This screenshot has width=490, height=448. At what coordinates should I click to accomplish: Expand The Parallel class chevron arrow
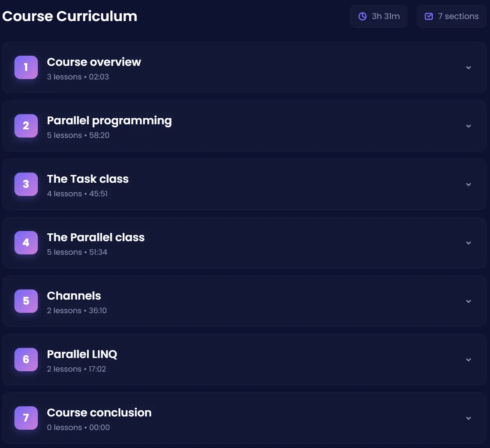point(469,243)
